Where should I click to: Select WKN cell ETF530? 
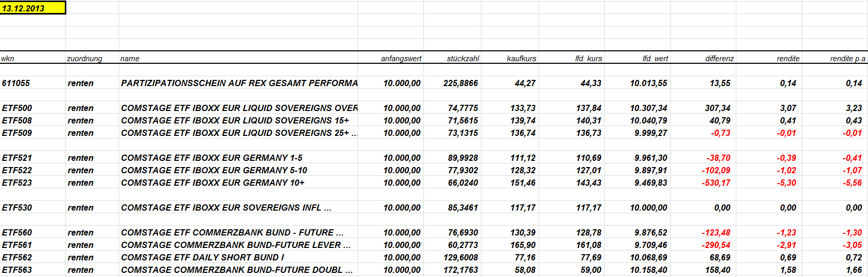tap(33, 207)
